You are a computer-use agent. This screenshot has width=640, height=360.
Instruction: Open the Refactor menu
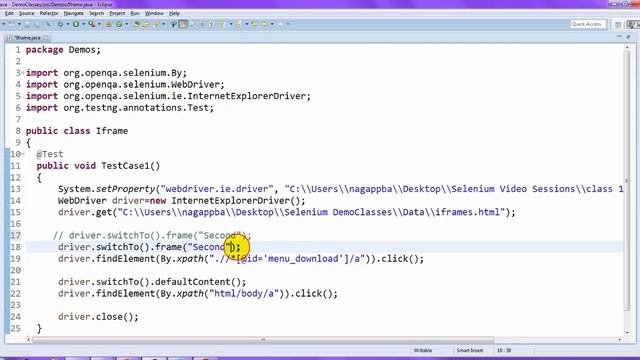(49, 13)
